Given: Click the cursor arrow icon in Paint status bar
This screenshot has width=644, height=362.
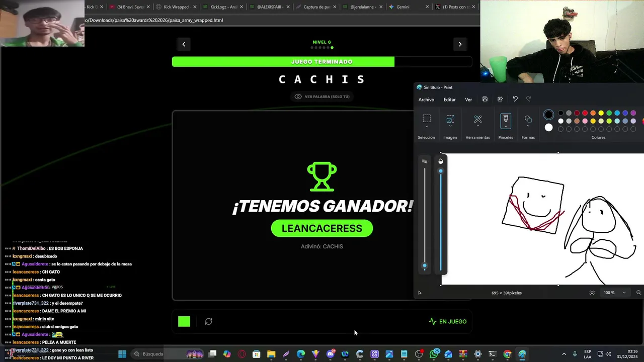Looking at the screenshot, I should (x=420, y=293).
